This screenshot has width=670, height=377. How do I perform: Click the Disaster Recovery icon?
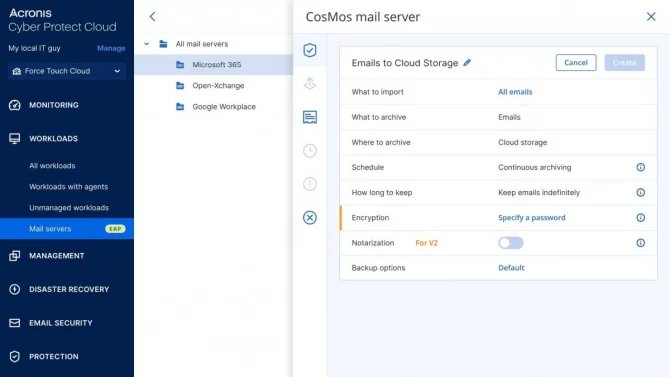15,289
